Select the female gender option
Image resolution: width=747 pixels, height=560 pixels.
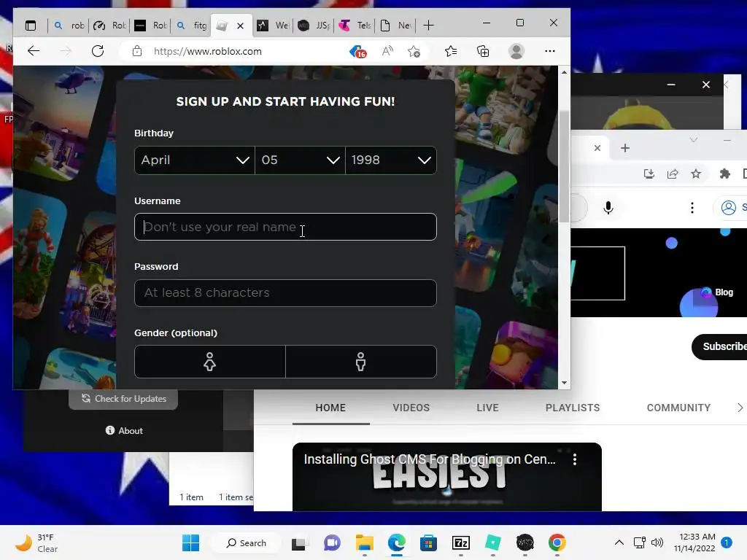(209, 362)
